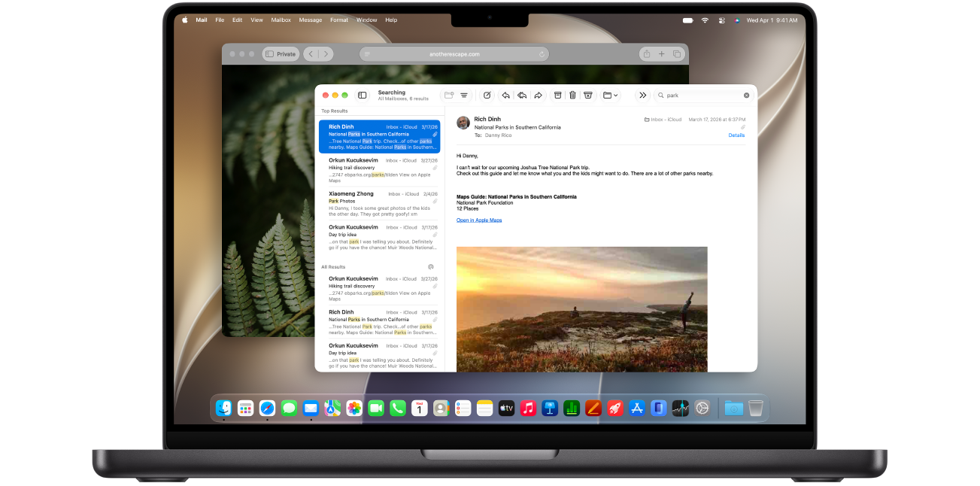Move the message to Junk
The height and width of the screenshot is (486, 980).
click(588, 96)
